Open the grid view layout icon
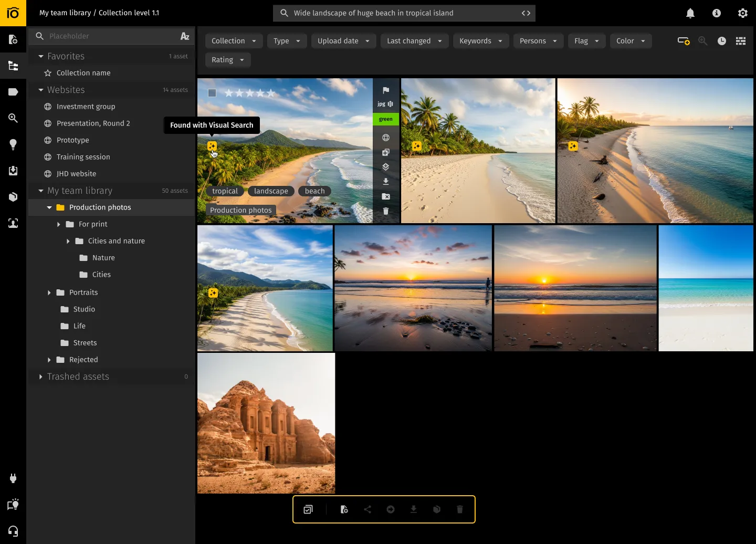Viewport: 756px width, 544px height. (x=741, y=40)
